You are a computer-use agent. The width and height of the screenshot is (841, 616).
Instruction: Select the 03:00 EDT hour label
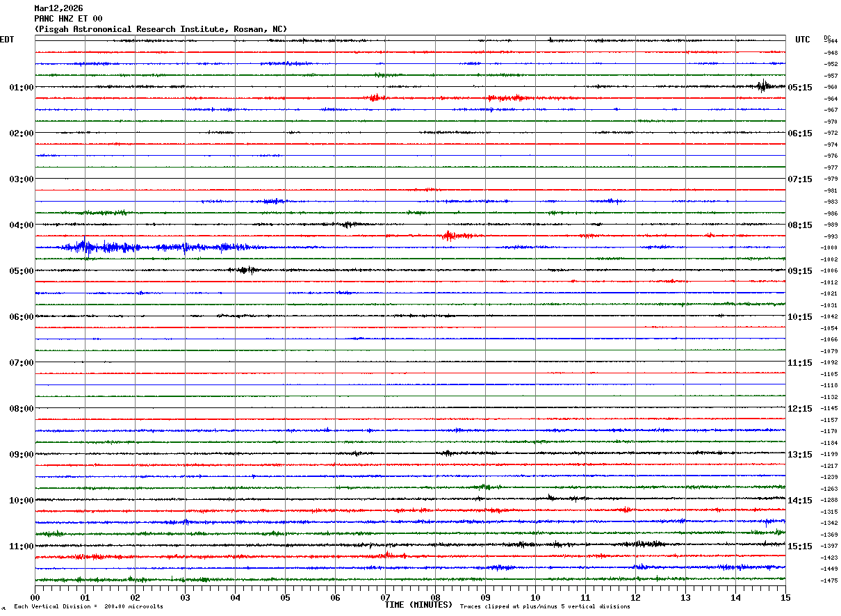click(x=22, y=179)
